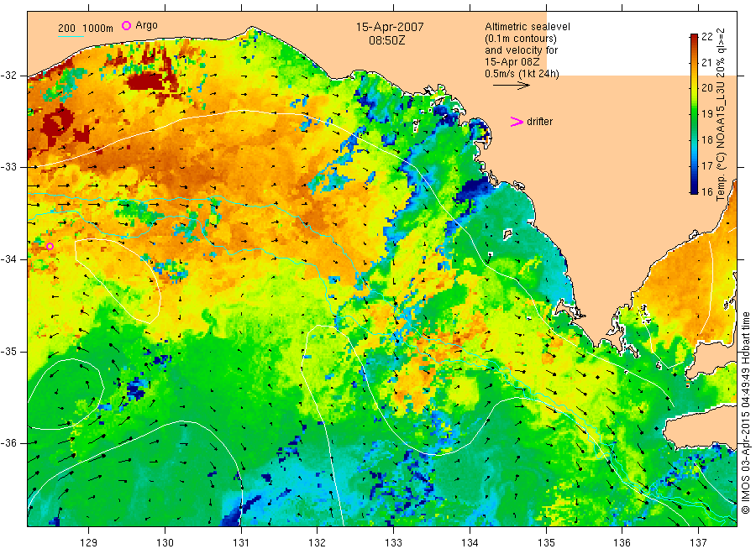756x554 pixels.
Task: Click the longitude axis label "137"
Action: click(x=698, y=543)
